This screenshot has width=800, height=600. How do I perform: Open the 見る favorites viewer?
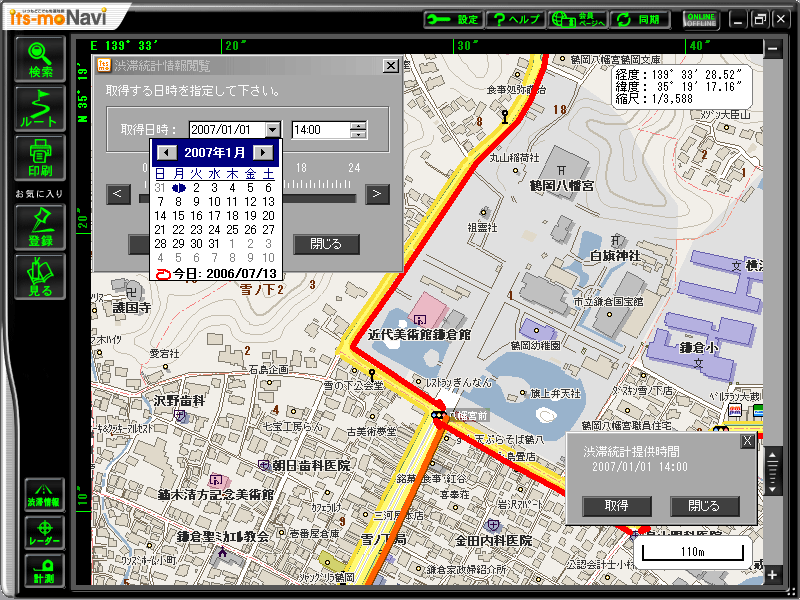click(40, 277)
